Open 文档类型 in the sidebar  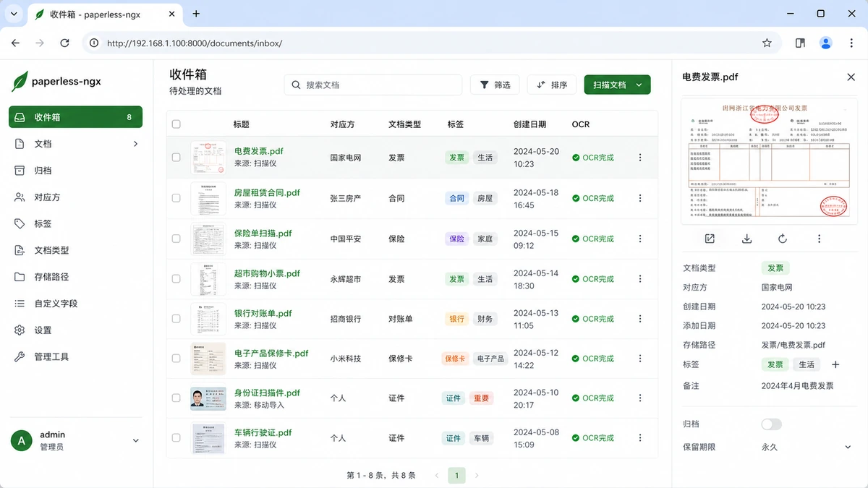pyautogui.click(x=75, y=250)
